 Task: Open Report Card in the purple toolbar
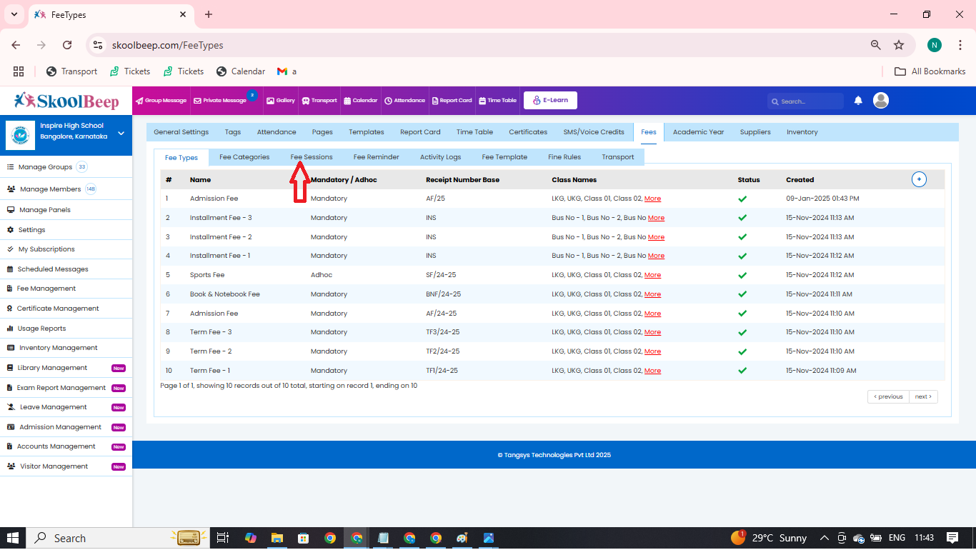click(452, 101)
